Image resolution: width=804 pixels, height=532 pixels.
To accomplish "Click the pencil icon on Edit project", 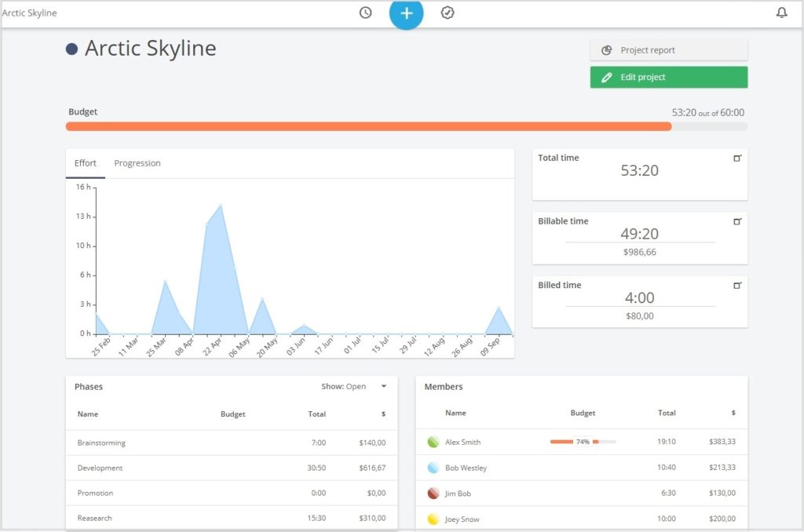I will (605, 77).
